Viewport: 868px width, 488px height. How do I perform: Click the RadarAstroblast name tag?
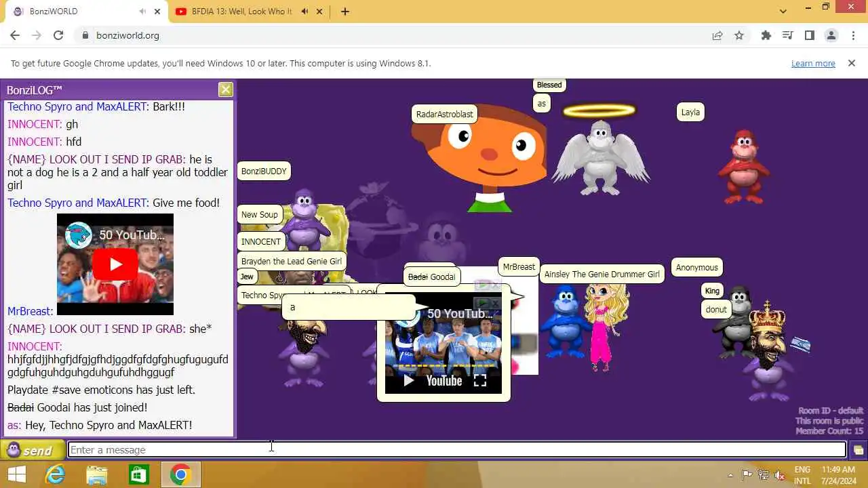point(444,114)
